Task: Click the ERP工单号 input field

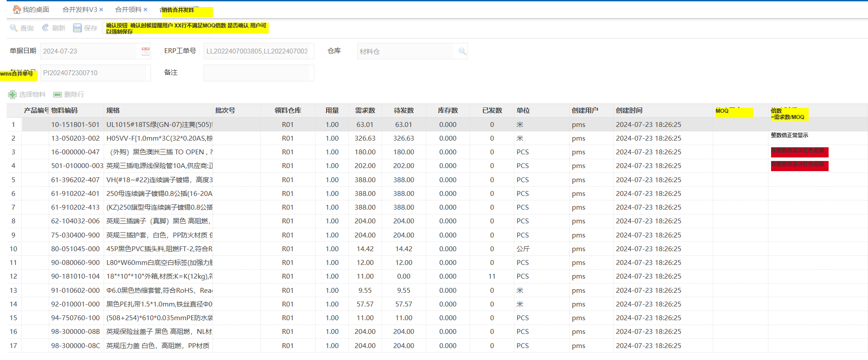Action: pyautogui.click(x=259, y=51)
